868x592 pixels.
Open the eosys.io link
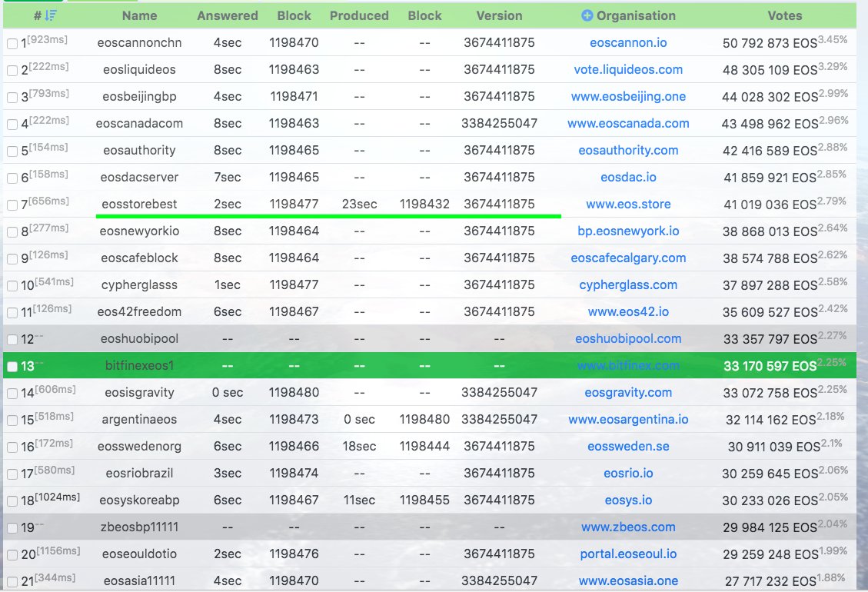tap(628, 500)
